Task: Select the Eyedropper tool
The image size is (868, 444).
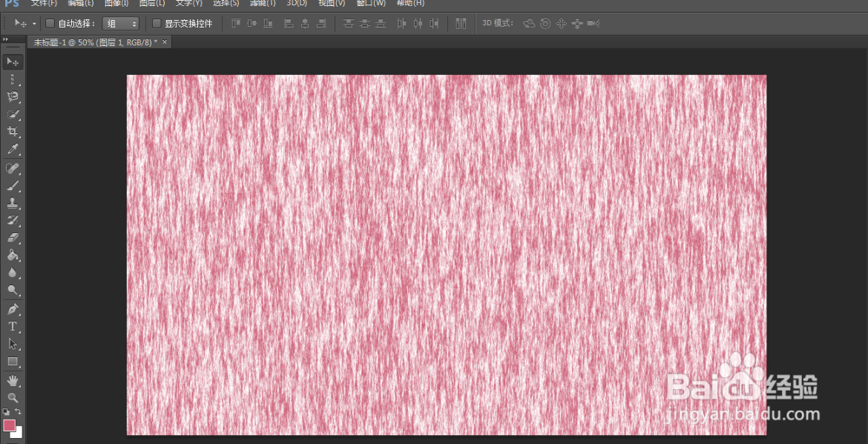Action: pyautogui.click(x=13, y=149)
